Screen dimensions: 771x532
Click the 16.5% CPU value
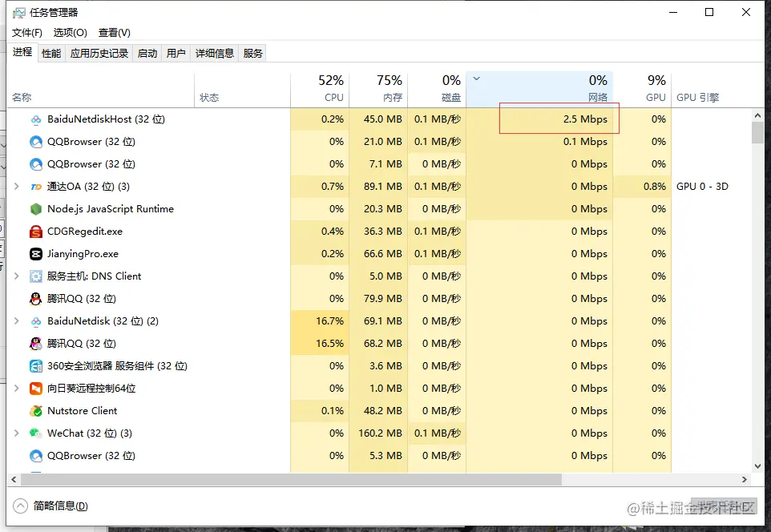point(329,344)
